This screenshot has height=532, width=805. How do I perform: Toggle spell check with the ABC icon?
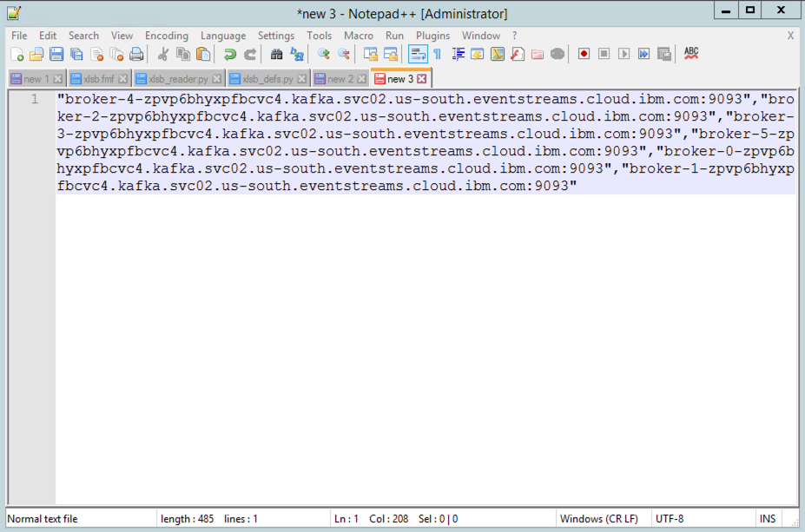[691, 53]
